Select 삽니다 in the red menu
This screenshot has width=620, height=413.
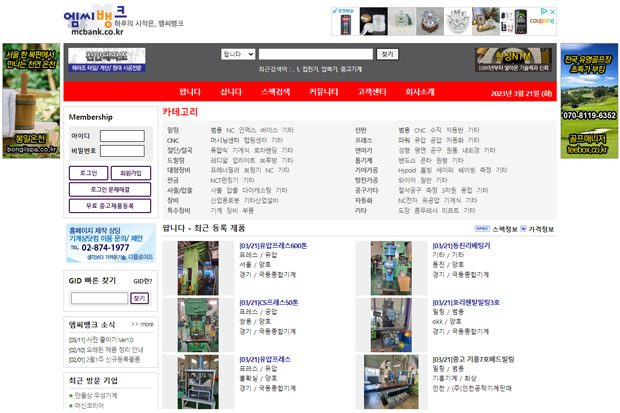pyautogui.click(x=231, y=92)
